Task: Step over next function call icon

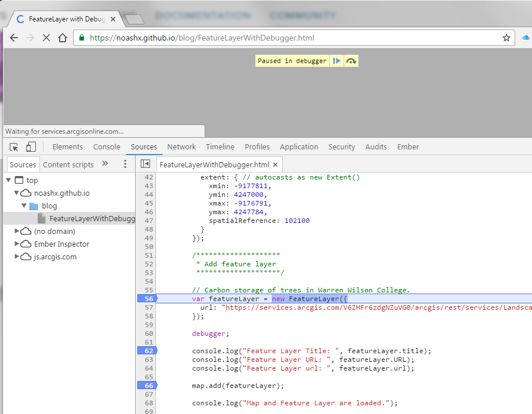Action: [x=351, y=61]
